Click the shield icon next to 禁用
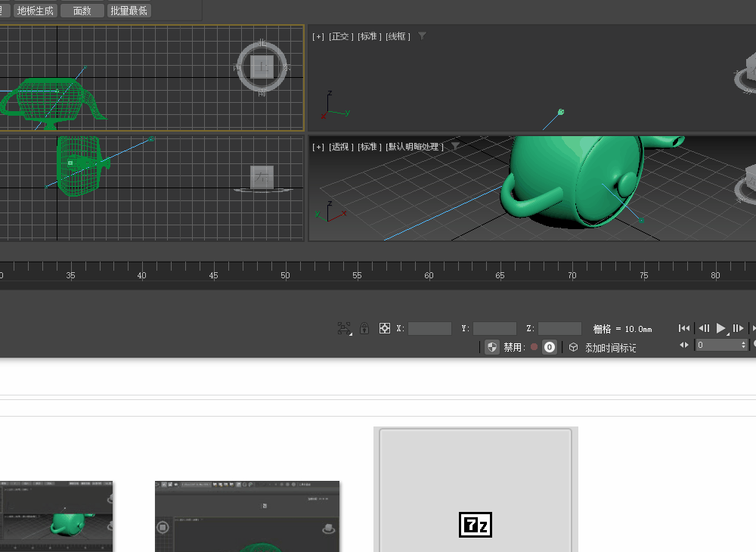756x552 pixels. pyautogui.click(x=492, y=347)
